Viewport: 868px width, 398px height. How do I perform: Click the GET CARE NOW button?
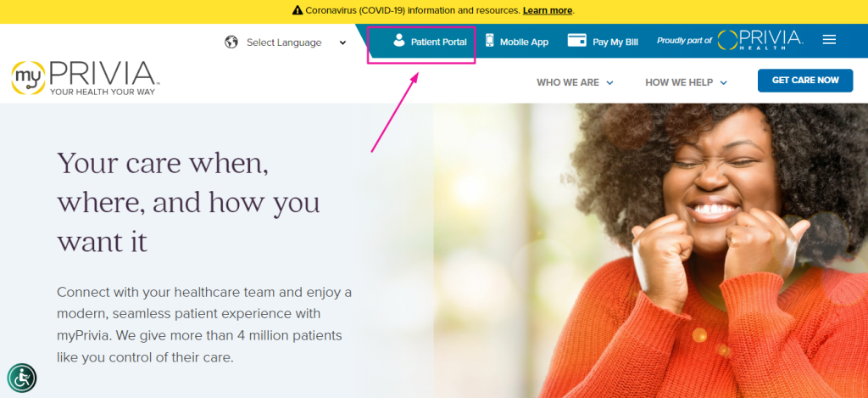pos(805,81)
